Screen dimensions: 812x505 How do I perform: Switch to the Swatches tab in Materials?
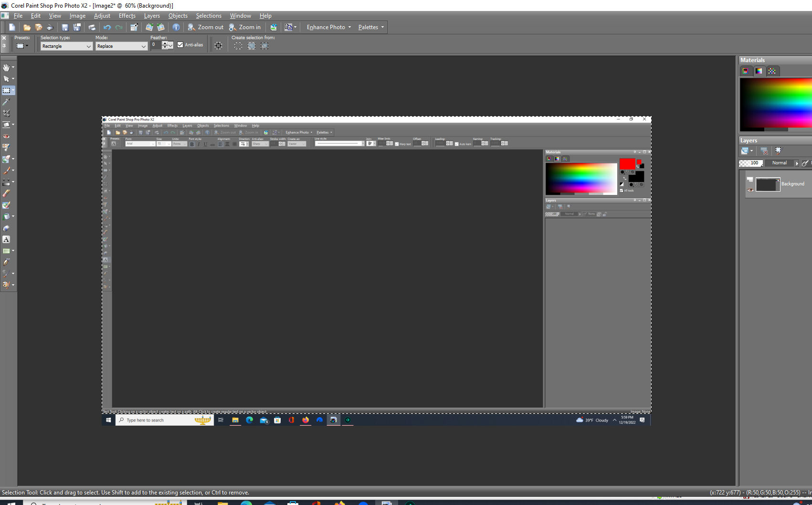(x=772, y=71)
